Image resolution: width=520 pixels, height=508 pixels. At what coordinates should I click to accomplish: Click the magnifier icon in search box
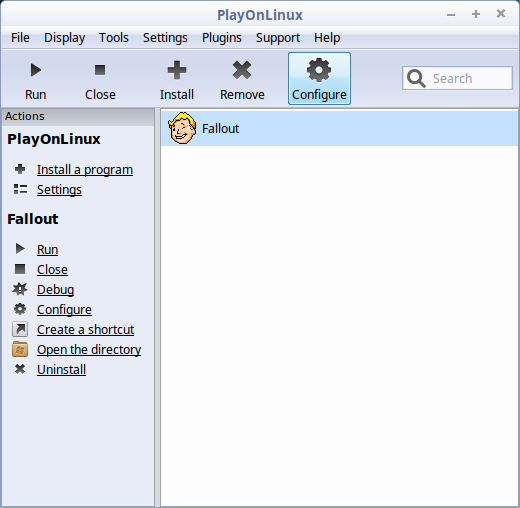pos(416,78)
